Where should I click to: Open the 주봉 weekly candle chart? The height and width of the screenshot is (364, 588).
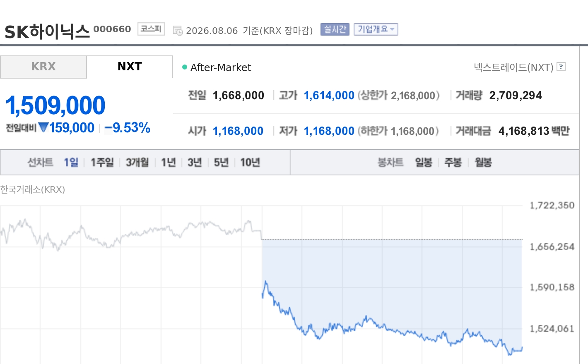tap(453, 162)
